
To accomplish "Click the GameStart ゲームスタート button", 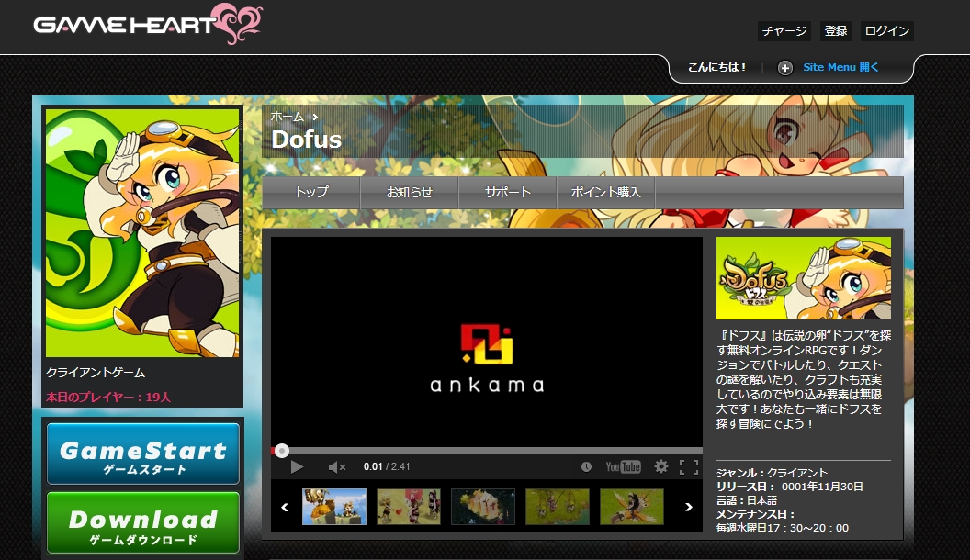I will (143, 454).
